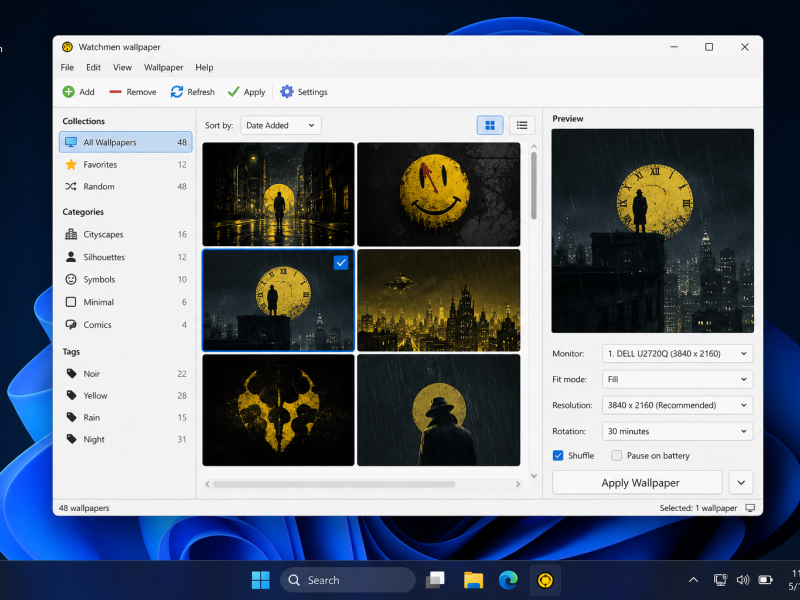Screen dimensions: 800x600
Task: Refresh the wallpaper list
Action: (192, 92)
